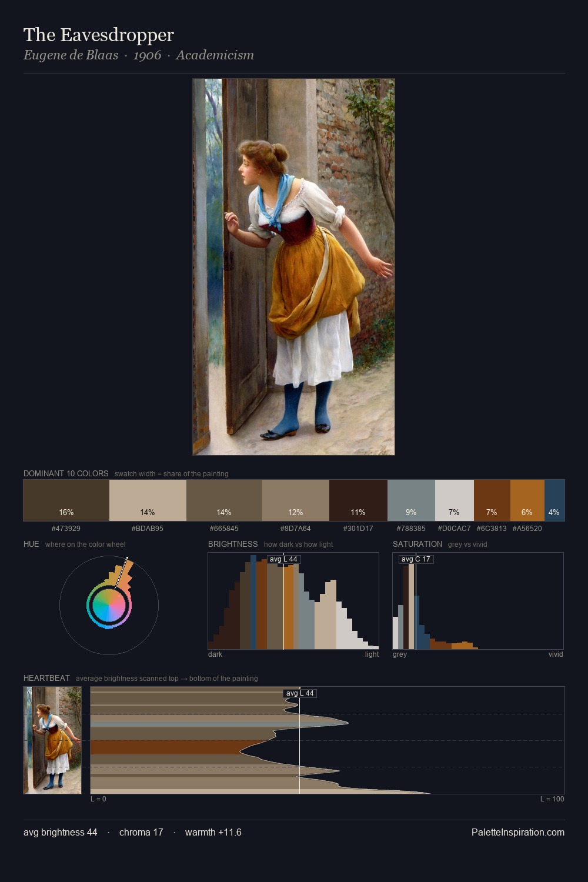The width and height of the screenshot is (588, 882).
Task: Click the hue color wheel center
Action: (109, 605)
